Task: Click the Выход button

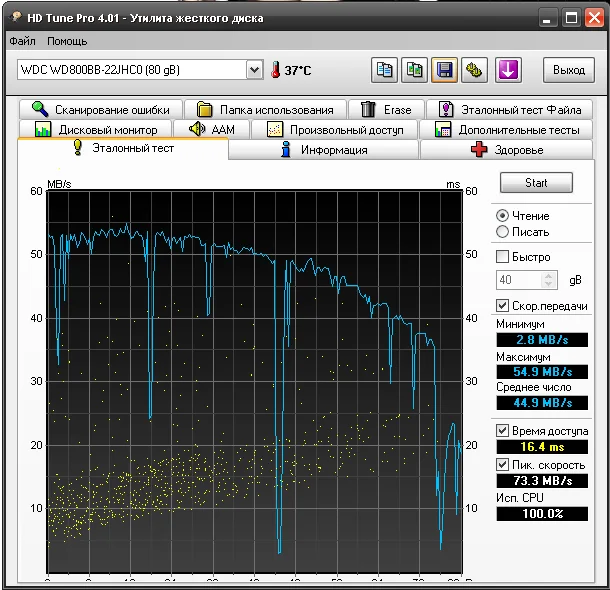Action: [569, 70]
